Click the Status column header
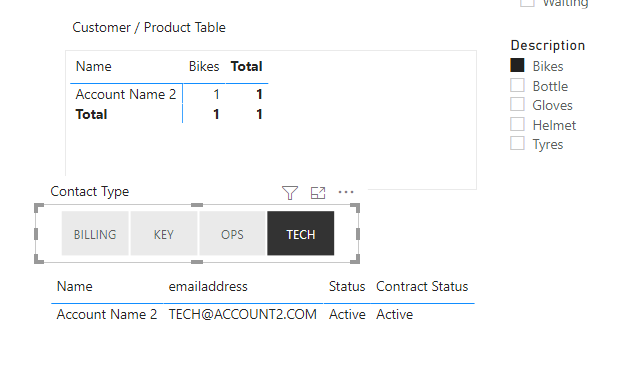This screenshot has width=625, height=368. tap(347, 286)
